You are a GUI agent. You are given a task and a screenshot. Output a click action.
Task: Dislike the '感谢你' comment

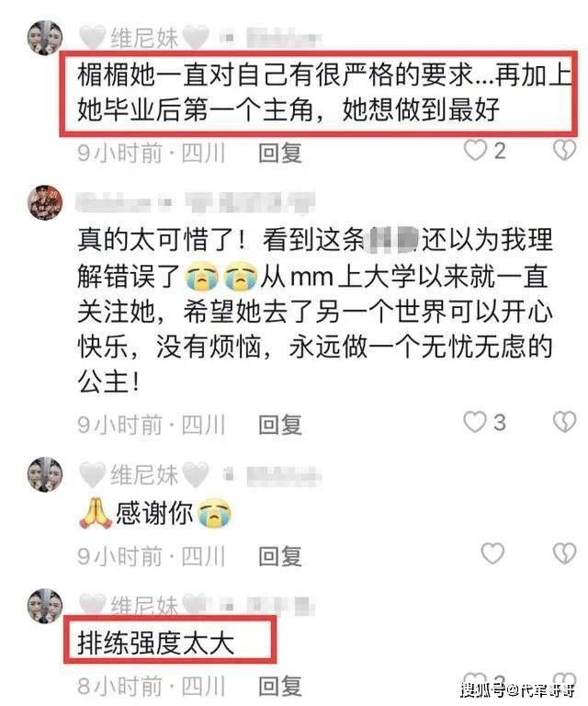pyautogui.click(x=565, y=553)
